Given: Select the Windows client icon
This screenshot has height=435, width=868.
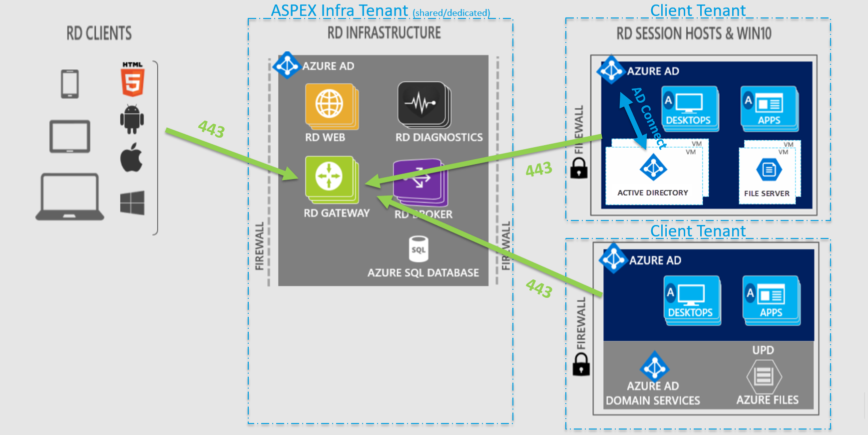Looking at the screenshot, I should 132,203.
